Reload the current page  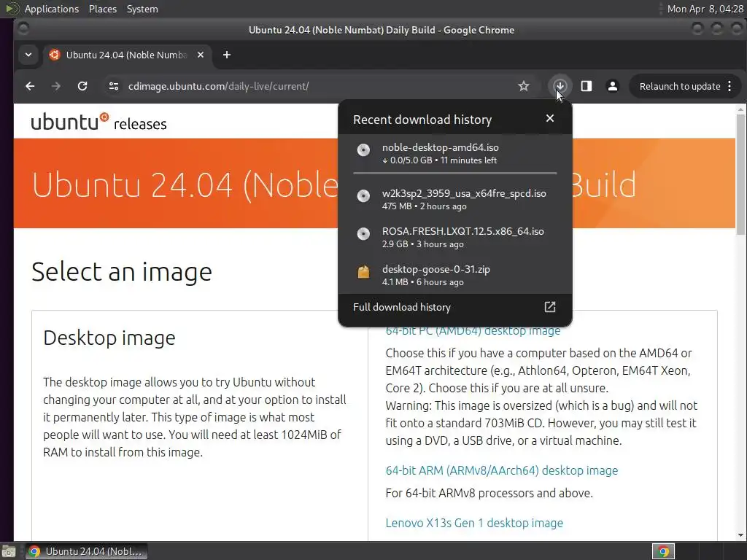[82, 86]
